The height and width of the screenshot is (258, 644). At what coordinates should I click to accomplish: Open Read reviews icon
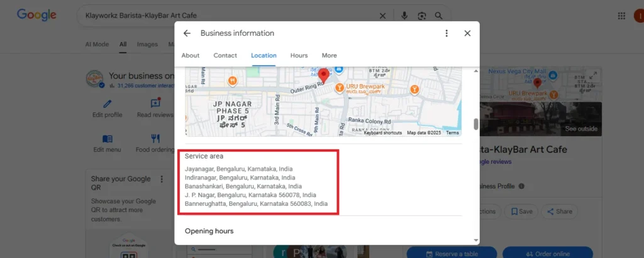coord(155,104)
